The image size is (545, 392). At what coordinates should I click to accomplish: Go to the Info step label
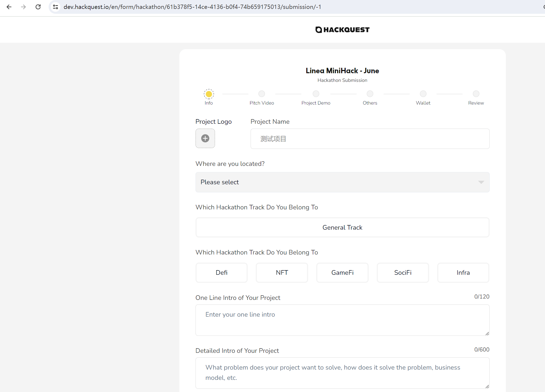click(x=209, y=103)
